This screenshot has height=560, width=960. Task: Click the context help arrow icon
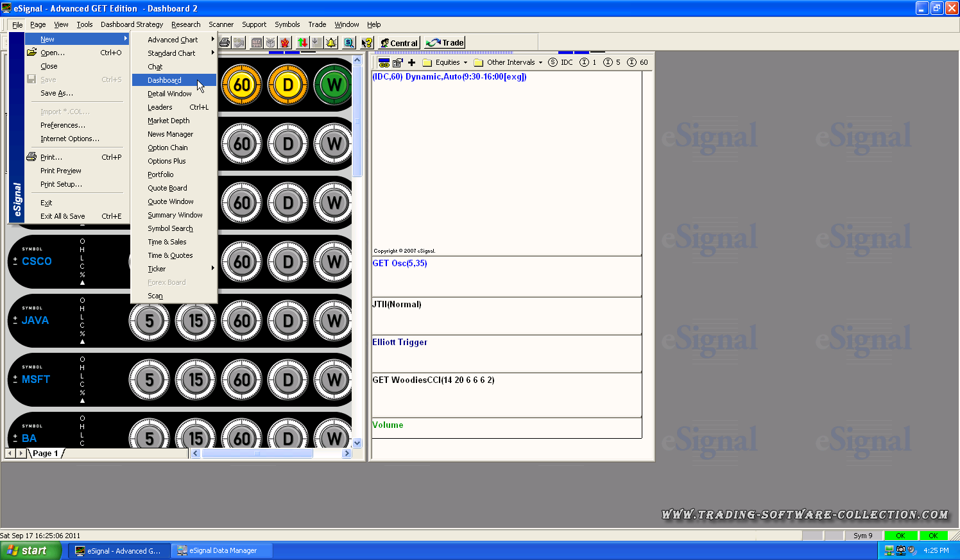[x=366, y=43]
